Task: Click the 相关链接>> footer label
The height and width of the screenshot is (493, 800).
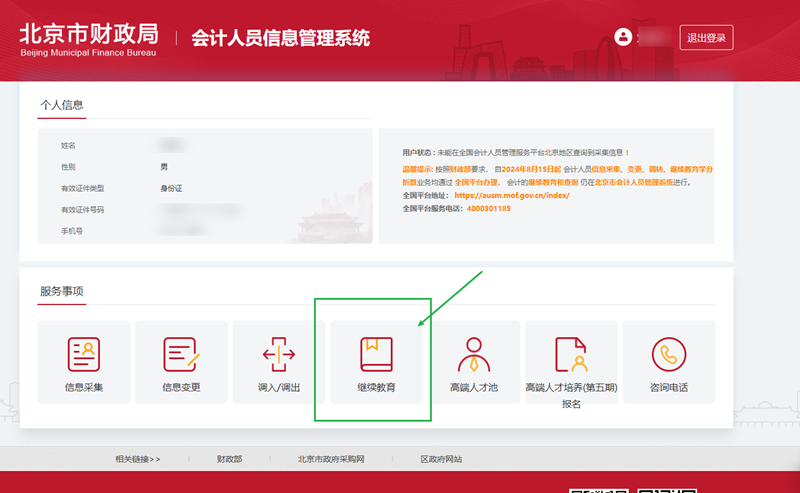Action: (138, 459)
